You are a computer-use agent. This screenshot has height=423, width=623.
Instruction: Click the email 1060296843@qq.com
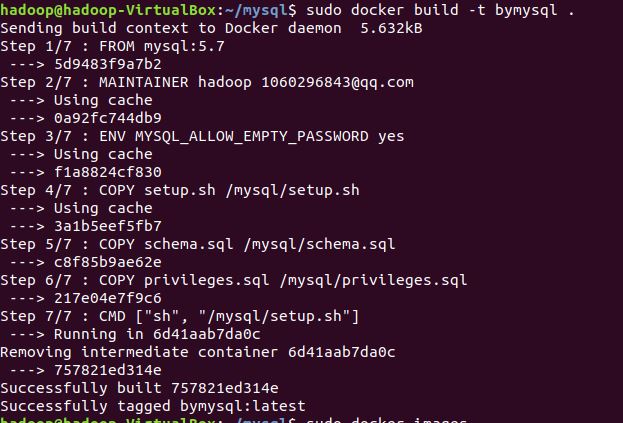tap(337, 83)
